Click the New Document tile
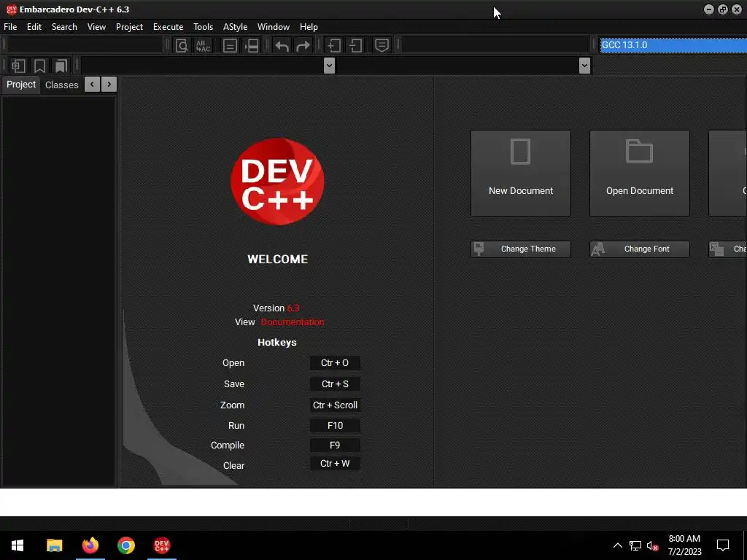This screenshot has height=560, width=747. tap(521, 174)
